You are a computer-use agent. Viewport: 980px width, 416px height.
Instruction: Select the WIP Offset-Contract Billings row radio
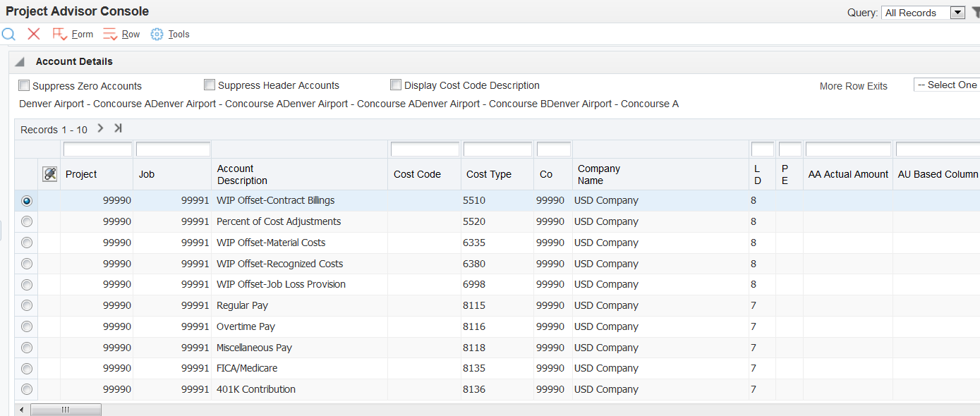[x=27, y=200]
